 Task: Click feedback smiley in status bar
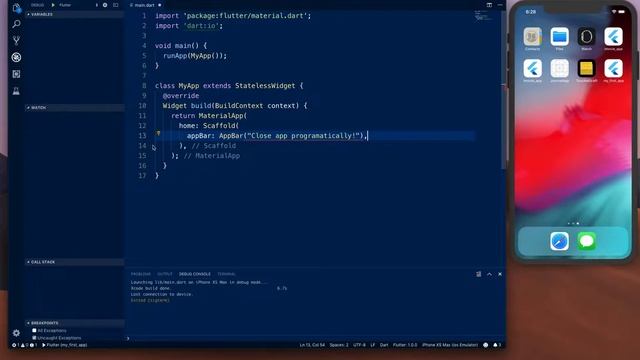click(486, 345)
